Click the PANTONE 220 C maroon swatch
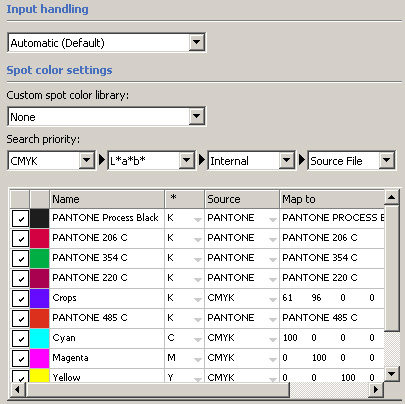Viewport: 405px width, 404px height. pyautogui.click(x=40, y=278)
